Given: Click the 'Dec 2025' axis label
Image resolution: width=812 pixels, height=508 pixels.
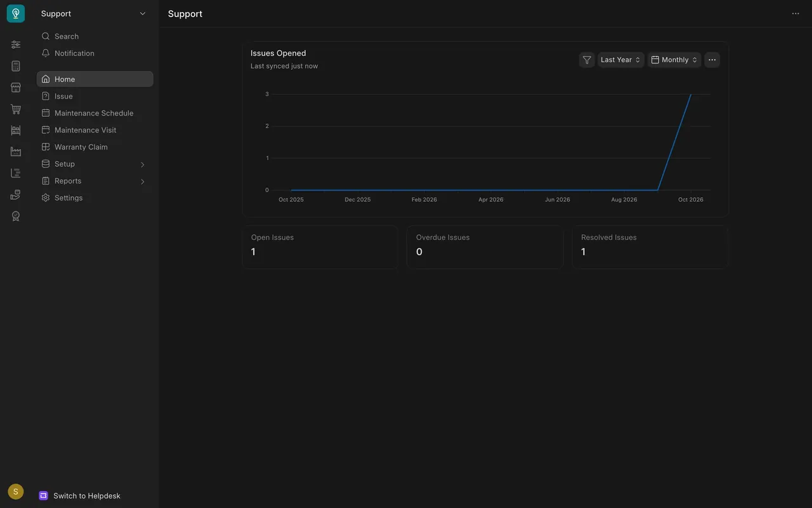Looking at the screenshot, I should coord(358,199).
